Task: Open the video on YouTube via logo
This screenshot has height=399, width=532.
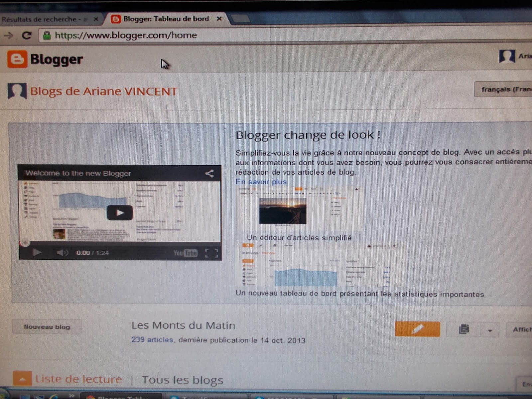Action: click(x=186, y=253)
